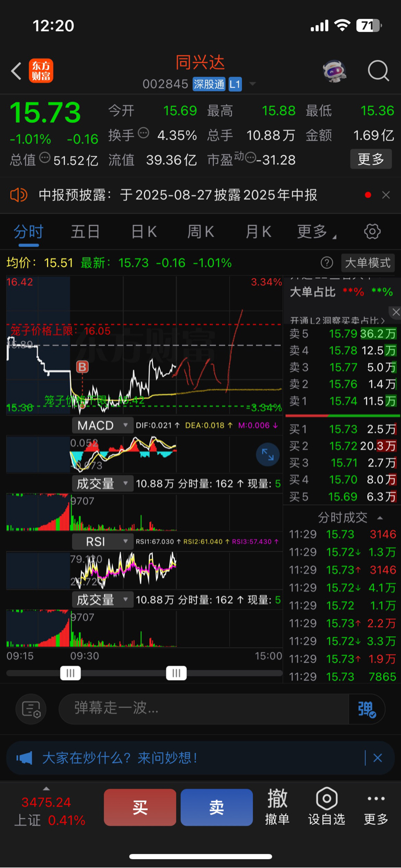Select the 分时 chart tab
The height and width of the screenshot is (868, 401).
[x=28, y=232]
